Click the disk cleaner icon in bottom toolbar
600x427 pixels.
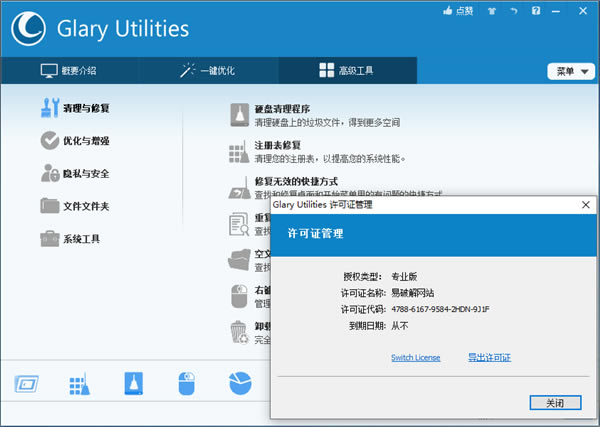pos(135,383)
